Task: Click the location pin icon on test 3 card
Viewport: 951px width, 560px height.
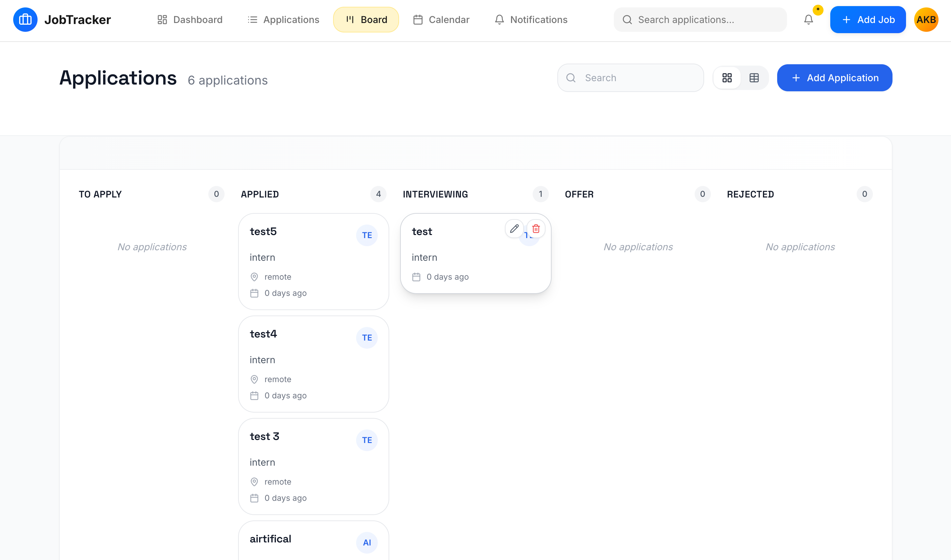Action: coord(254,482)
